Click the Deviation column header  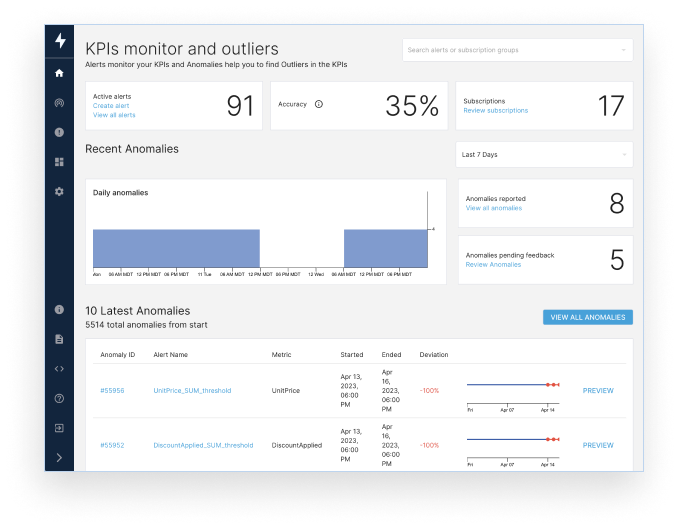pyautogui.click(x=434, y=355)
